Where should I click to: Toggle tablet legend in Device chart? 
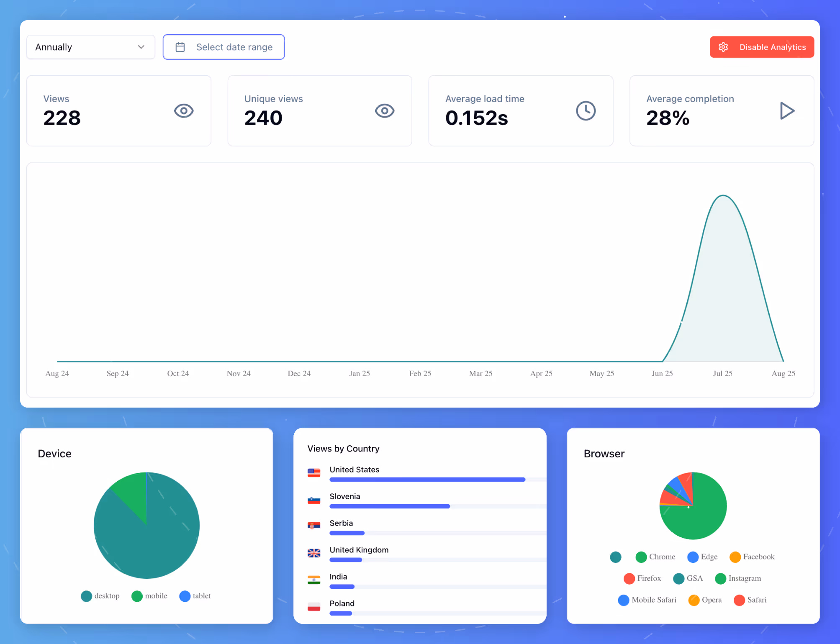(x=195, y=596)
